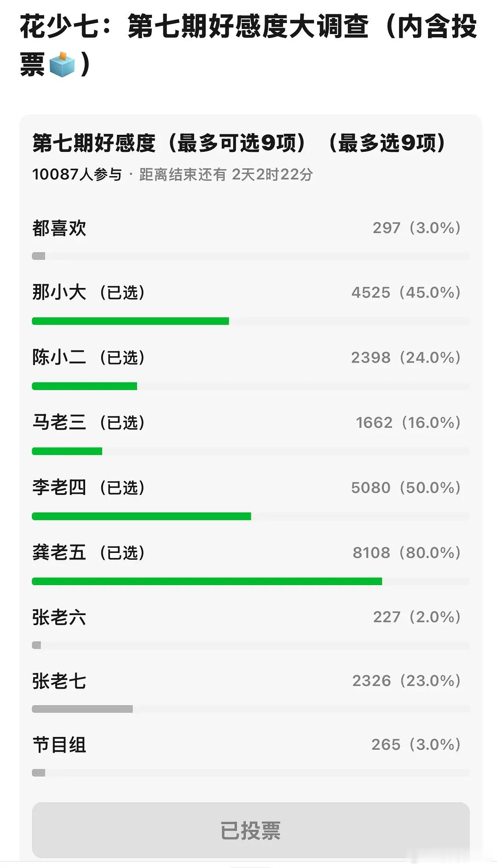
Task: Select the 李老四 poll option
Action: point(251,499)
